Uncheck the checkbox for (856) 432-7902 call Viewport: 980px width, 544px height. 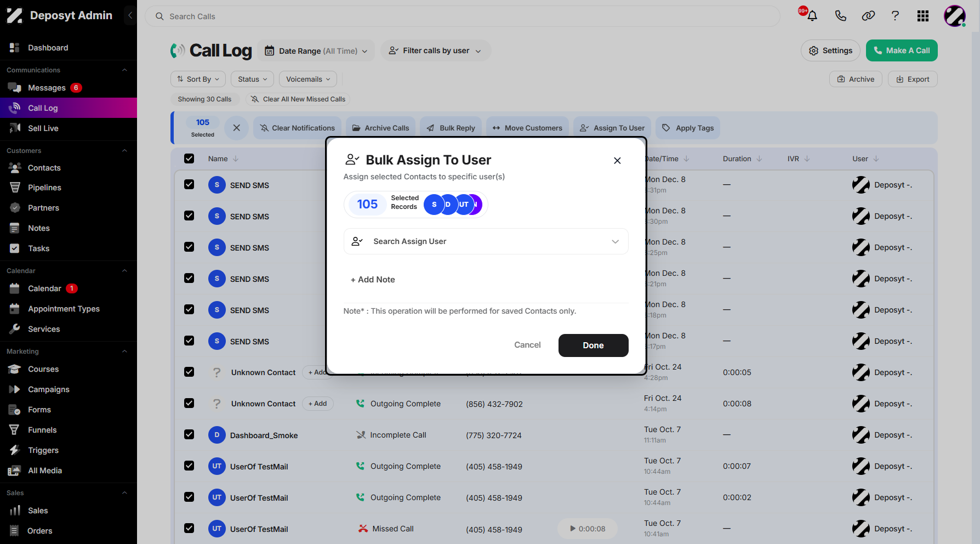coord(189,403)
